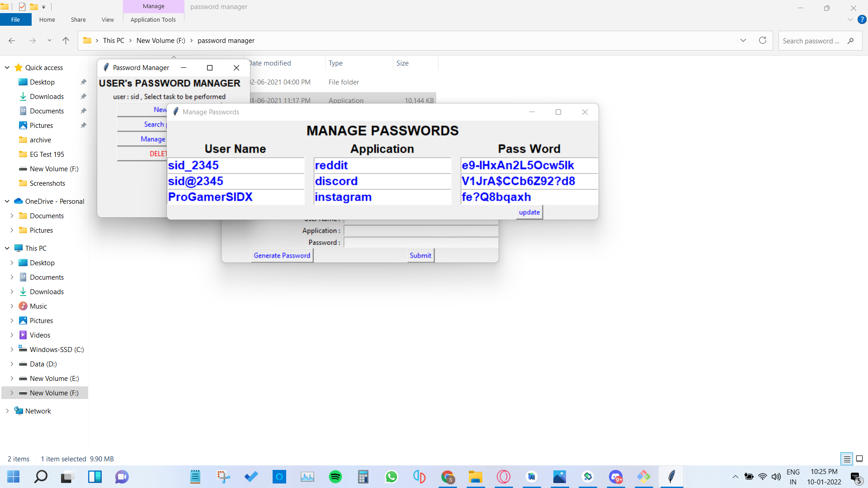Click the Generate Password button

point(282,255)
